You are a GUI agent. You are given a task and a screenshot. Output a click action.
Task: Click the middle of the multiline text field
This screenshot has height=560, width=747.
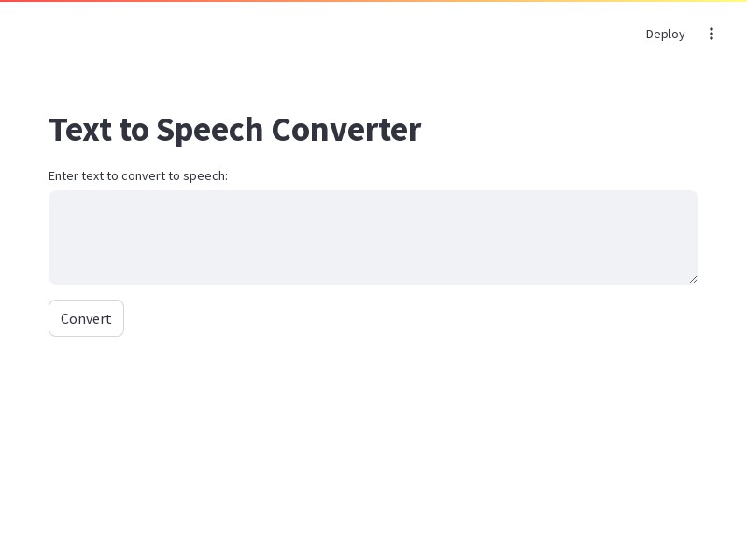tap(373, 237)
